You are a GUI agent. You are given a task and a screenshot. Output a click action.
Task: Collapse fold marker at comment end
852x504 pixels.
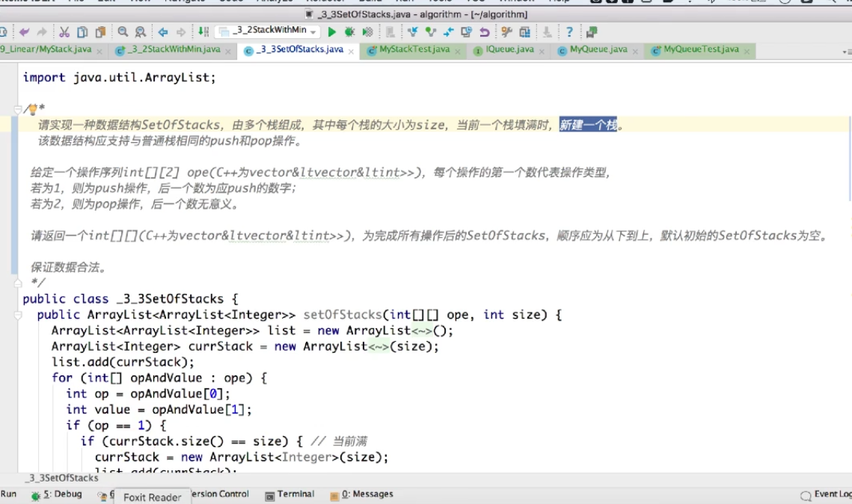pos(17,283)
